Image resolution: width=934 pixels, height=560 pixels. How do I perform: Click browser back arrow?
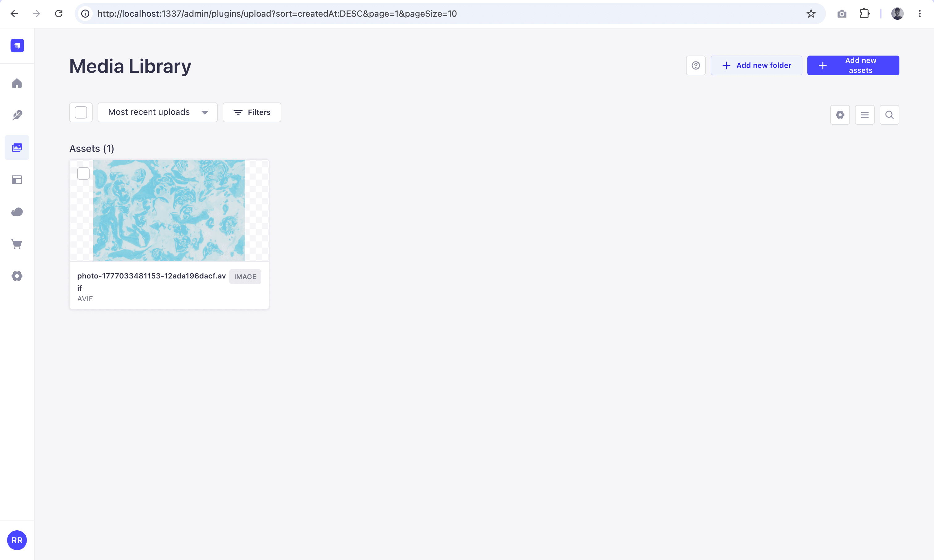pos(14,14)
